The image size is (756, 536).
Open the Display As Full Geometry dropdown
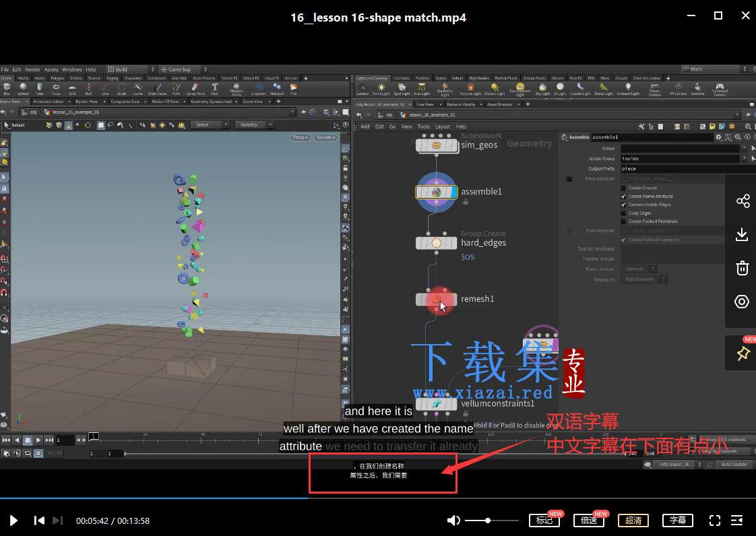tap(643, 279)
